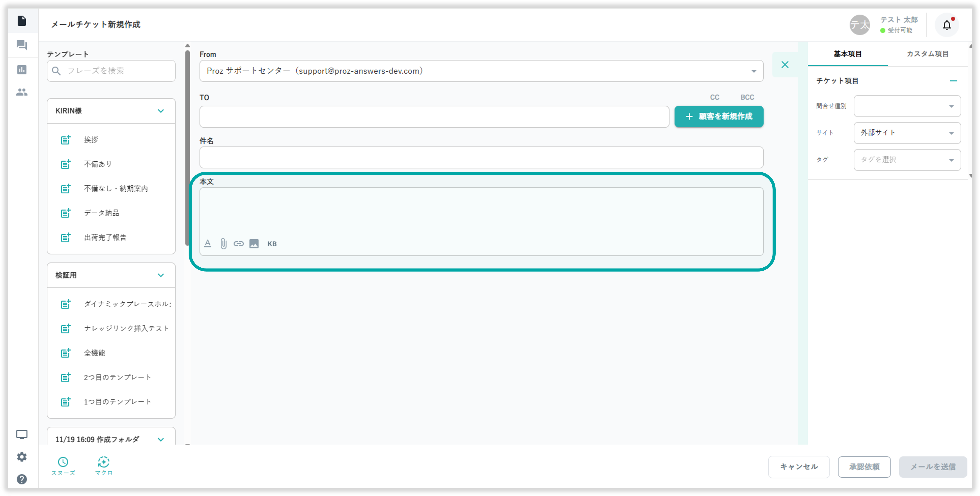Collapse the KIRIN様 template folder
Screen dimensions: 980x496
(x=161, y=111)
